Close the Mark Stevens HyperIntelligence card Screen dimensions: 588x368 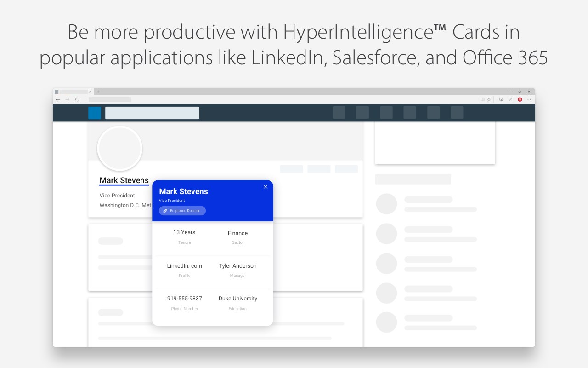click(266, 187)
